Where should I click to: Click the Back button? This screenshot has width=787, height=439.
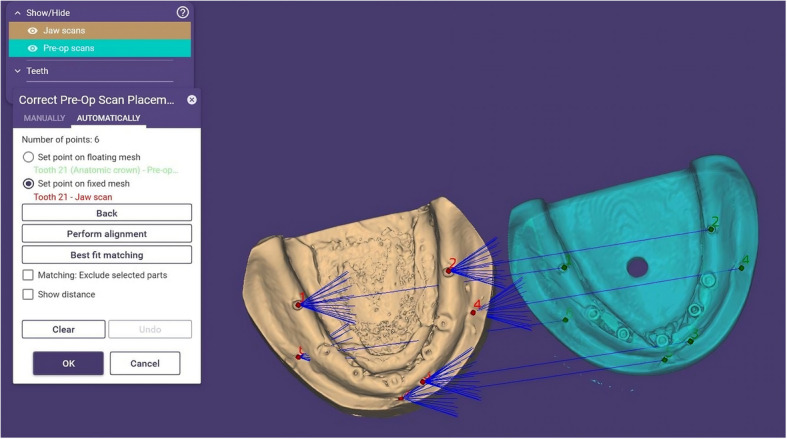pos(106,213)
